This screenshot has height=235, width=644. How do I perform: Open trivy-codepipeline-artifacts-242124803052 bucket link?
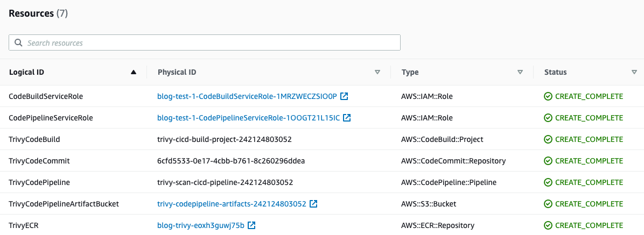(232, 204)
